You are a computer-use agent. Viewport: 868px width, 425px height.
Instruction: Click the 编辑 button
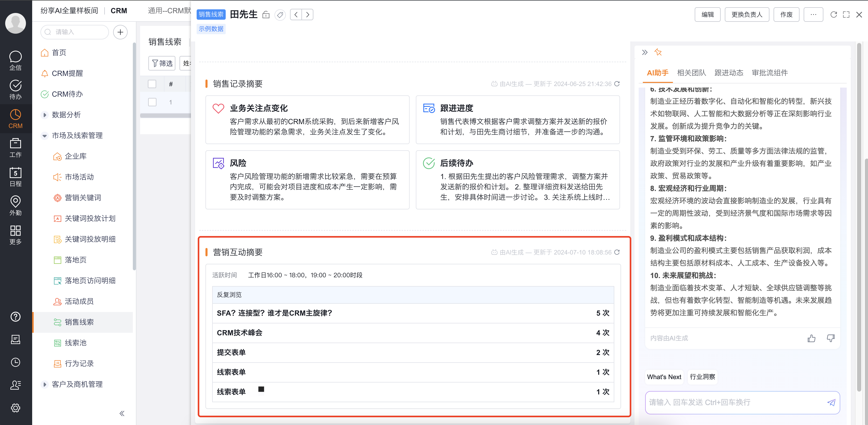click(707, 15)
